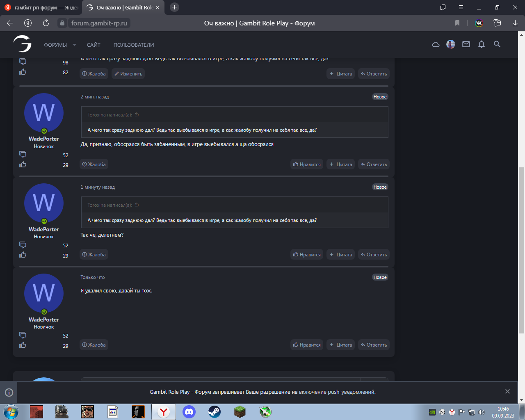Dismiss the push-notification permission banner
The width and height of the screenshot is (525, 420).
(x=507, y=391)
